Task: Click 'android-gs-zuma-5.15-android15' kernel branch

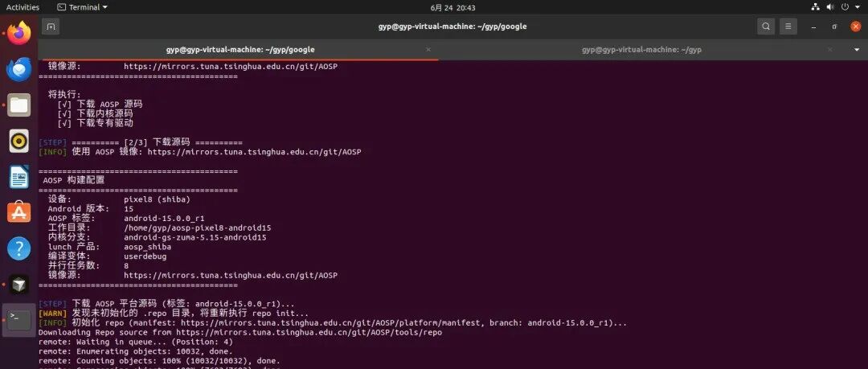Action: pyautogui.click(x=194, y=237)
